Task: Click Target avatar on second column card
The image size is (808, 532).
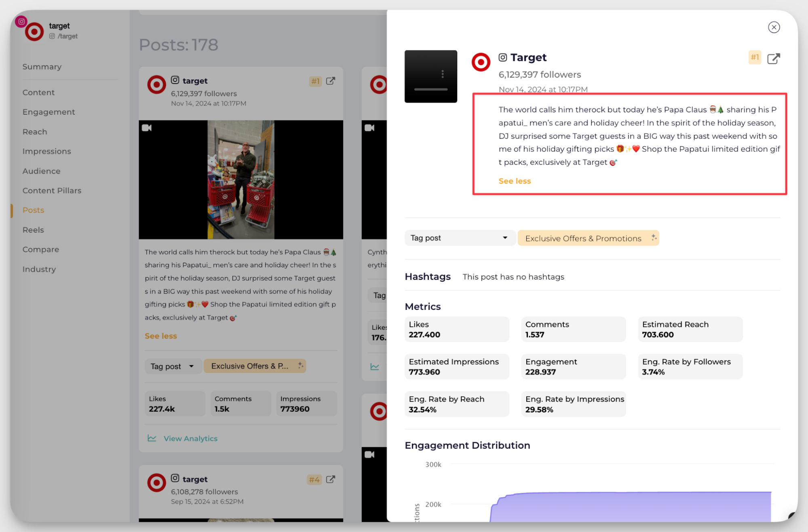Action: click(379, 84)
